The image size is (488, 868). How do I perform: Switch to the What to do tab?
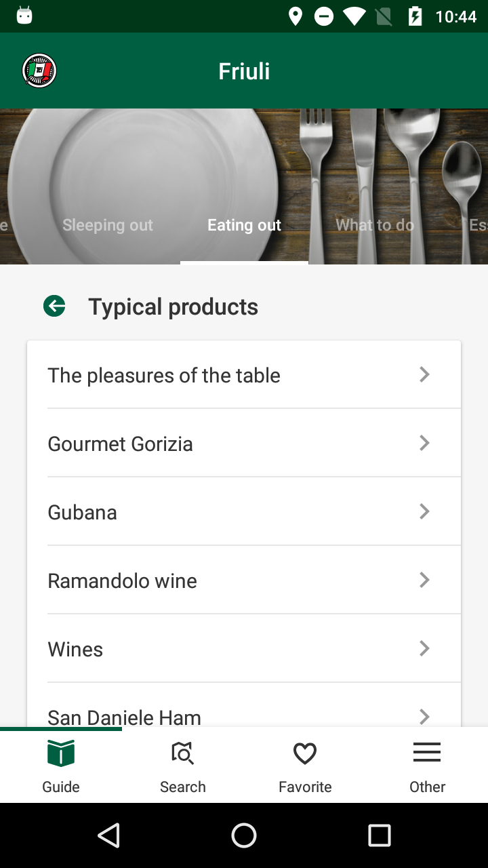[x=375, y=225]
